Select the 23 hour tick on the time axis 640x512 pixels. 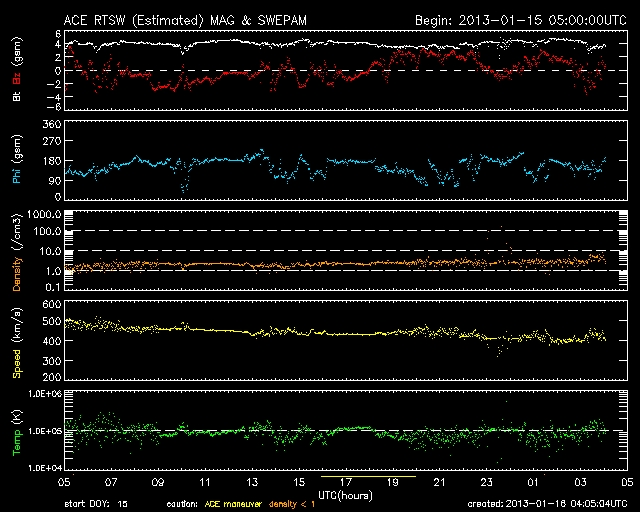coord(486,481)
